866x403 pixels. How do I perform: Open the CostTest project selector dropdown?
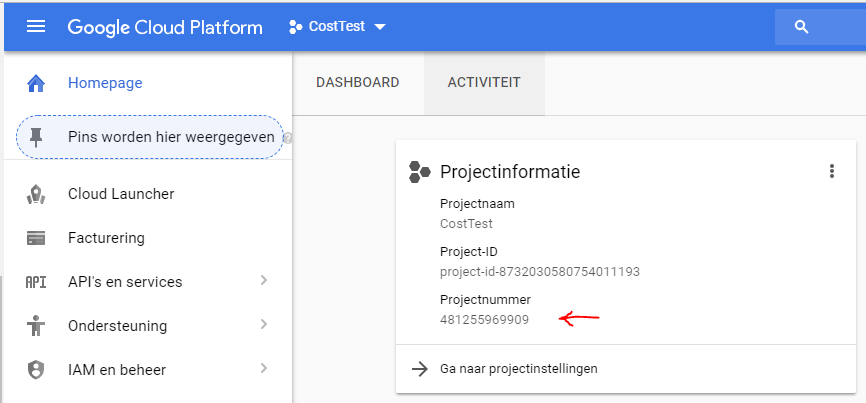click(x=337, y=27)
